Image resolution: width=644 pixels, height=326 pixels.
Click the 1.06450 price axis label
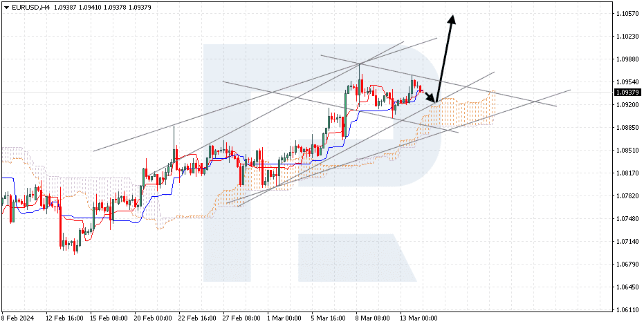pyautogui.click(x=627, y=287)
